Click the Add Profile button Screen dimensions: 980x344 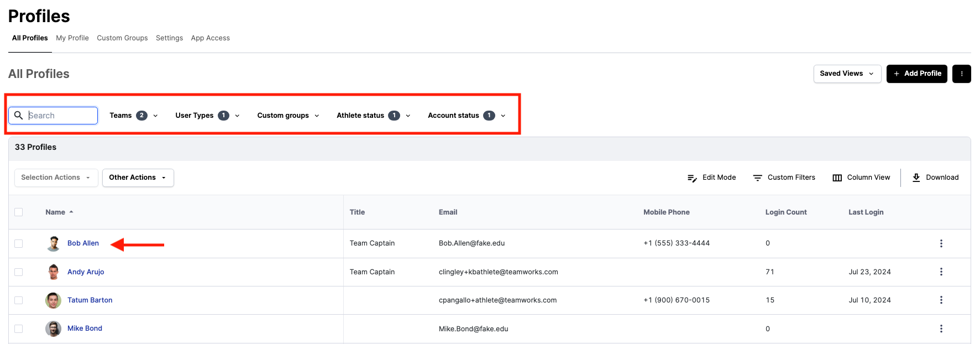click(916, 74)
